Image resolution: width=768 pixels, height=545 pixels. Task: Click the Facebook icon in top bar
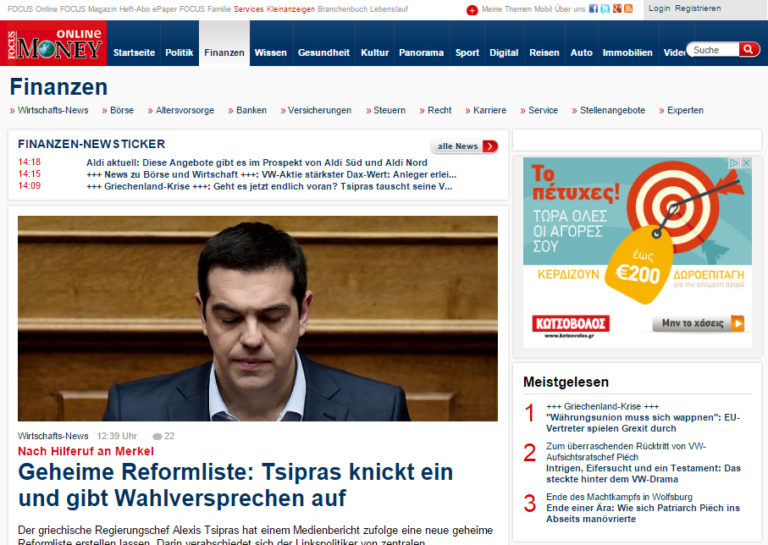[593, 9]
